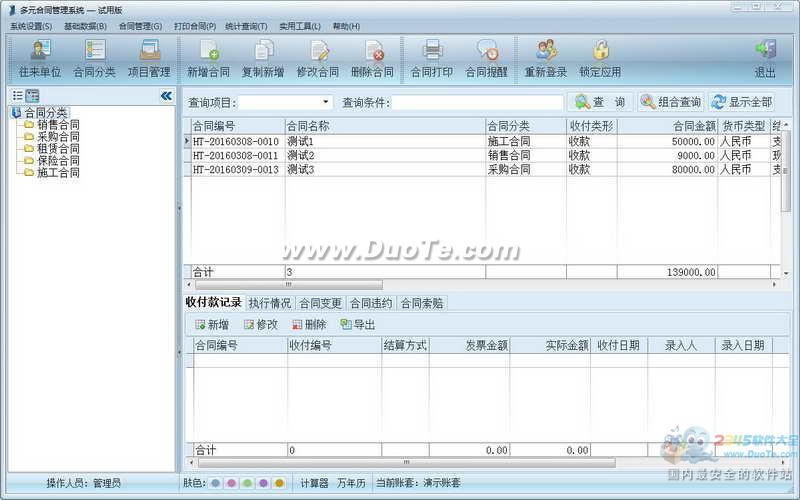Open 打印合同(P) menu
Image resolution: width=800 pixels, height=500 pixels.
[195, 26]
